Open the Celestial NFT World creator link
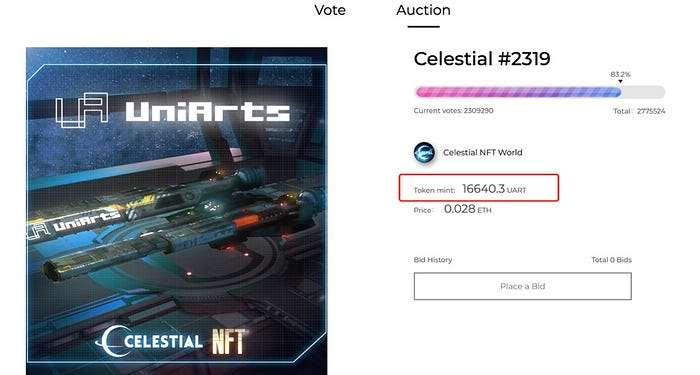This screenshot has width=700, height=375. 483,153
